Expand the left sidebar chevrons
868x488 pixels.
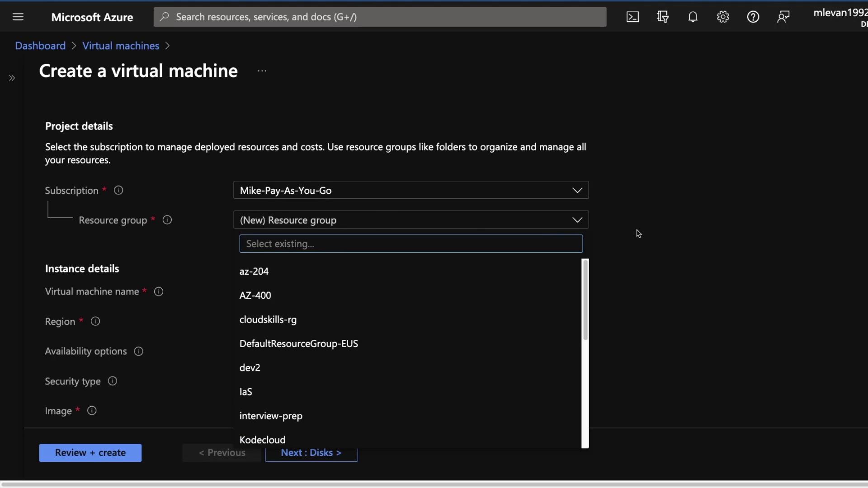(12, 78)
